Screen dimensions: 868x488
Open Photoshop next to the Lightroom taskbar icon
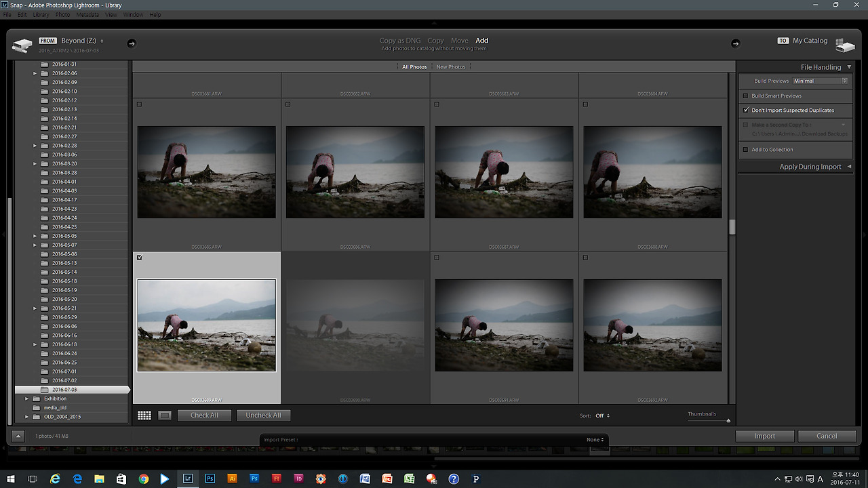[x=210, y=479]
